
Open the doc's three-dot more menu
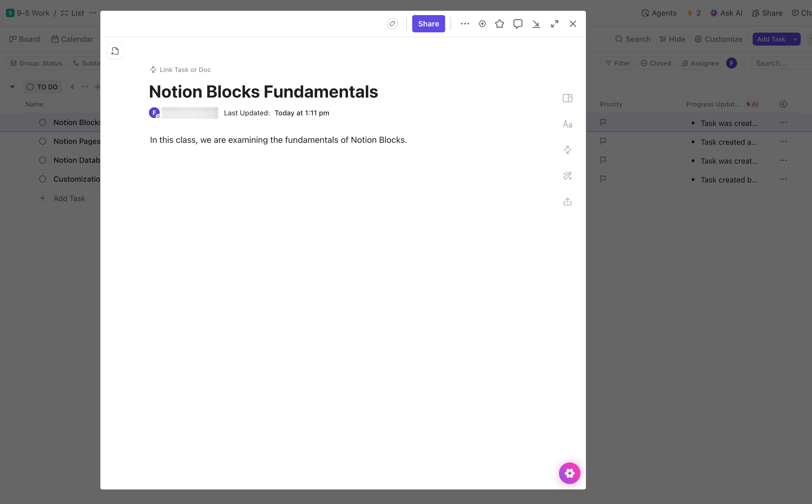point(465,24)
